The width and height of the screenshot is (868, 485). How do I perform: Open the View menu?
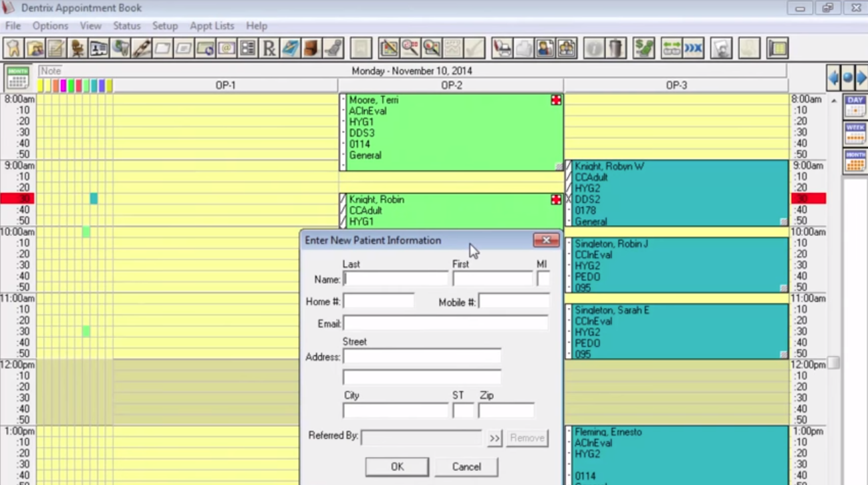click(x=91, y=26)
